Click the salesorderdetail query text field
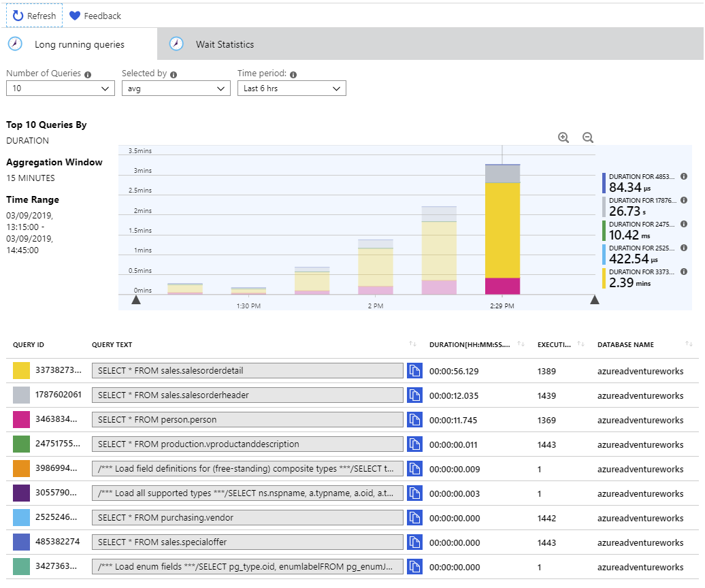Image resolution: width=705 pixels, height=588 pixels. coord(247,370)
